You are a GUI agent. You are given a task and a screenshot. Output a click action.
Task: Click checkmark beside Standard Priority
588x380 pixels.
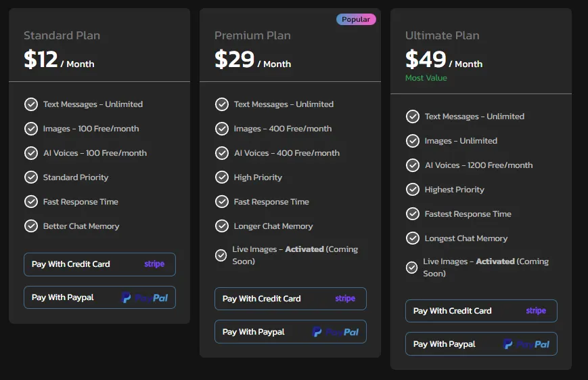pyautogui.click(x=31, y=177)
